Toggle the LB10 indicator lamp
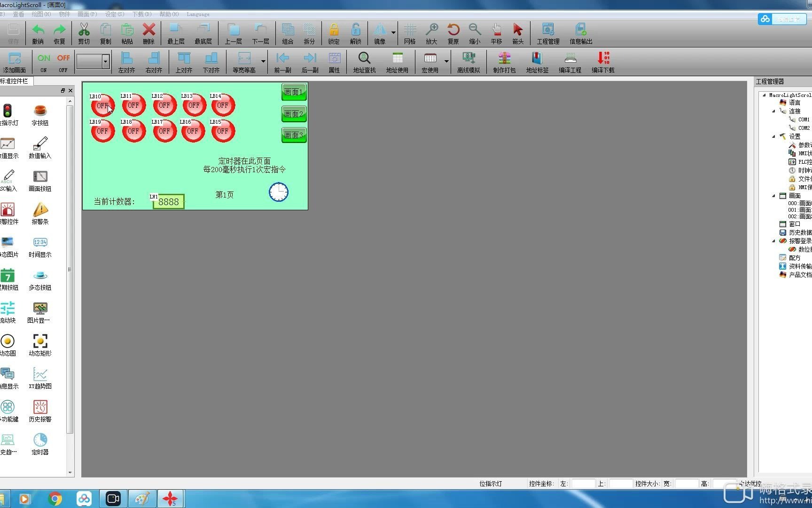Viewport: 812px width, 508px height. [x=102, y=106]
